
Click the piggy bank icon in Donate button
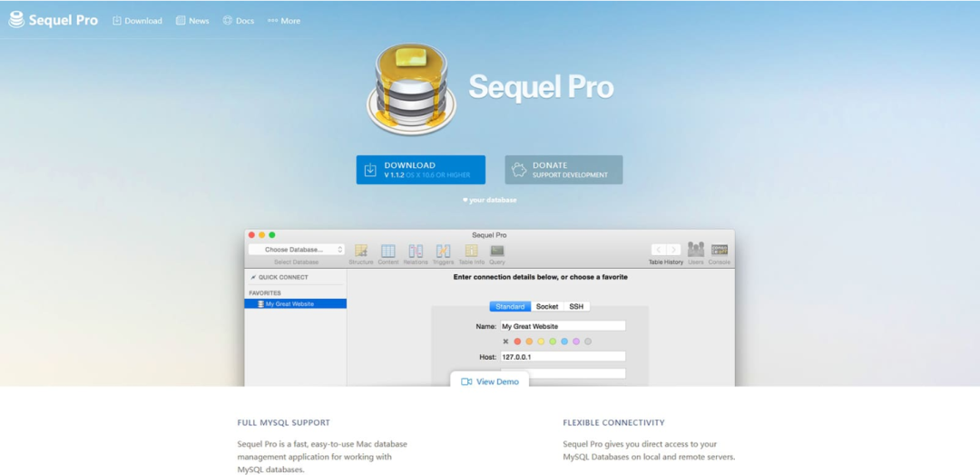pos(519,170)
